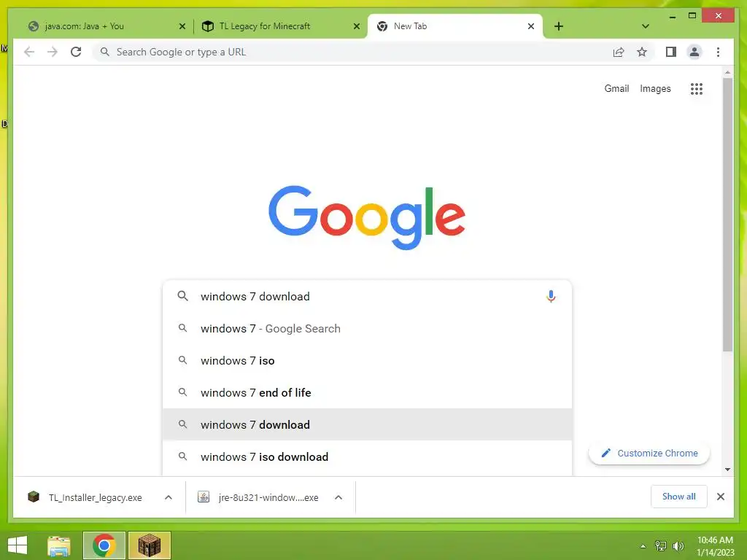
Task: Click the Google logo
Action: tap(367, 217)
